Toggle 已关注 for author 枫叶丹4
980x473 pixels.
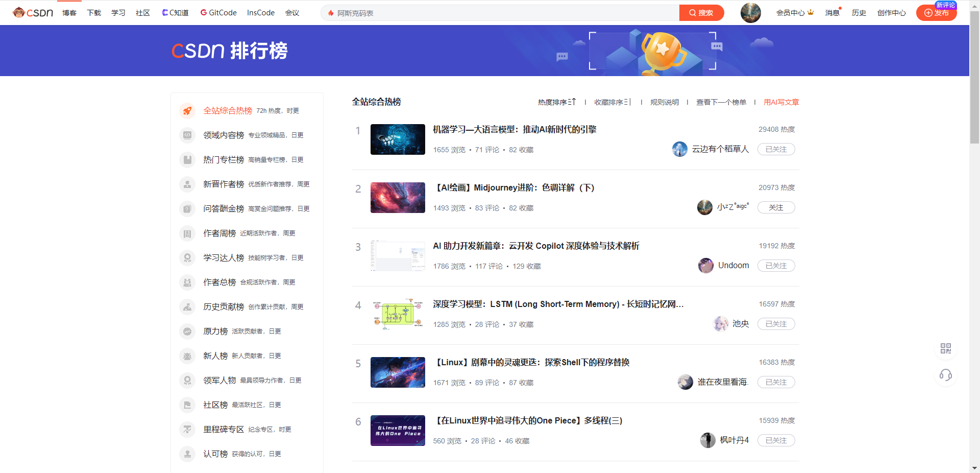pos(776,440)
